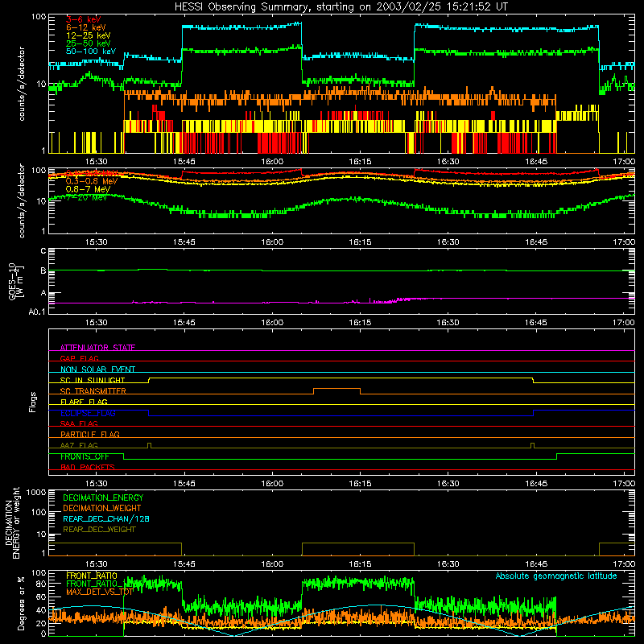Click 15:45 tick under the GOES plot

coord(184,323)
